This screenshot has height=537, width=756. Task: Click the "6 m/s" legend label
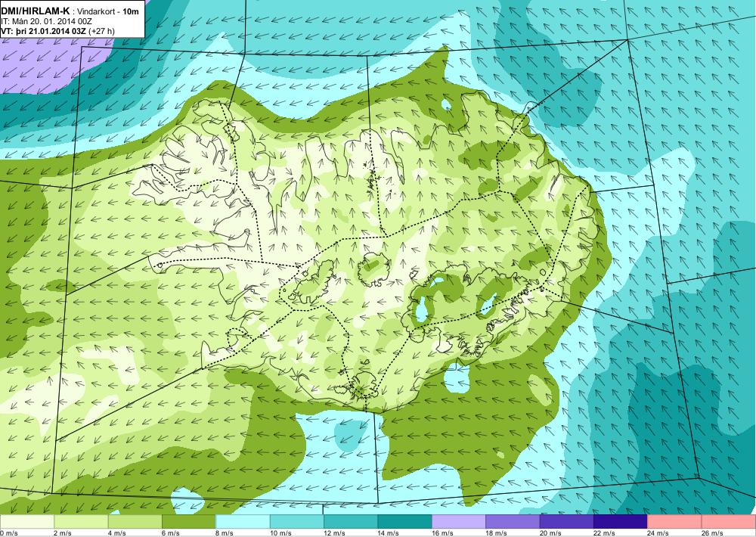click(171, 533)
